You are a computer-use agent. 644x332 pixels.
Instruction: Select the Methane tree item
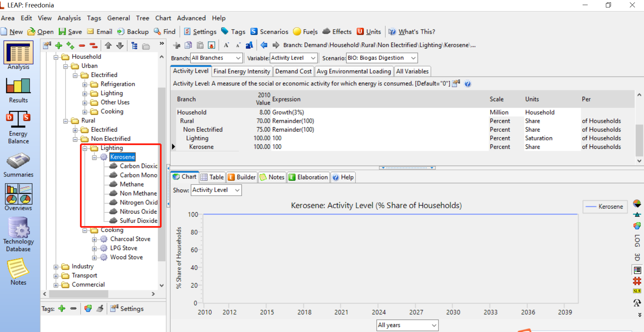point(132,184)
